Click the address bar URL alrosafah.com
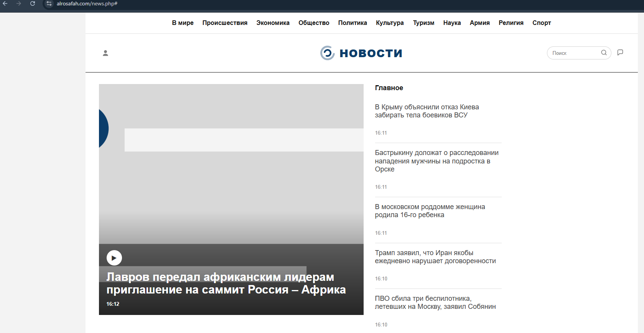Image resolution: width=644 pixels, height=333 pixels. click(x=87, y=3)
